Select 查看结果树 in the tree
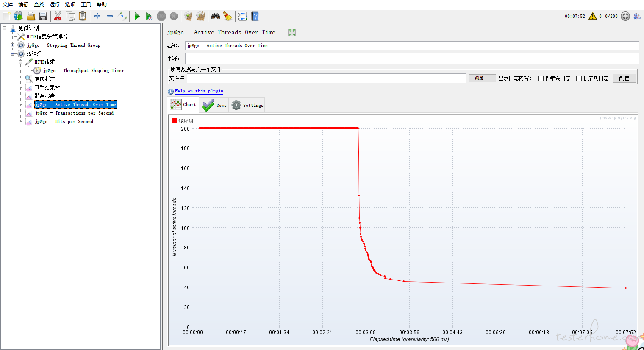 click(47, 87)
